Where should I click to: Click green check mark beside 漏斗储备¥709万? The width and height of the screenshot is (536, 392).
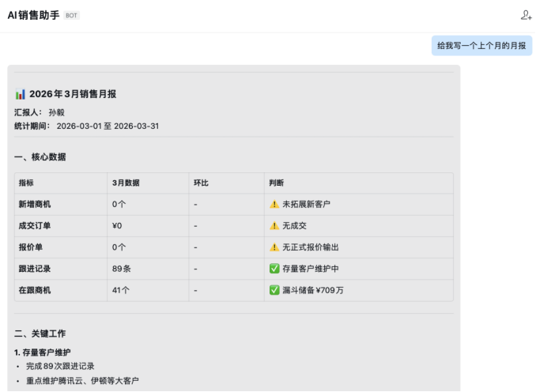[274, 290]
